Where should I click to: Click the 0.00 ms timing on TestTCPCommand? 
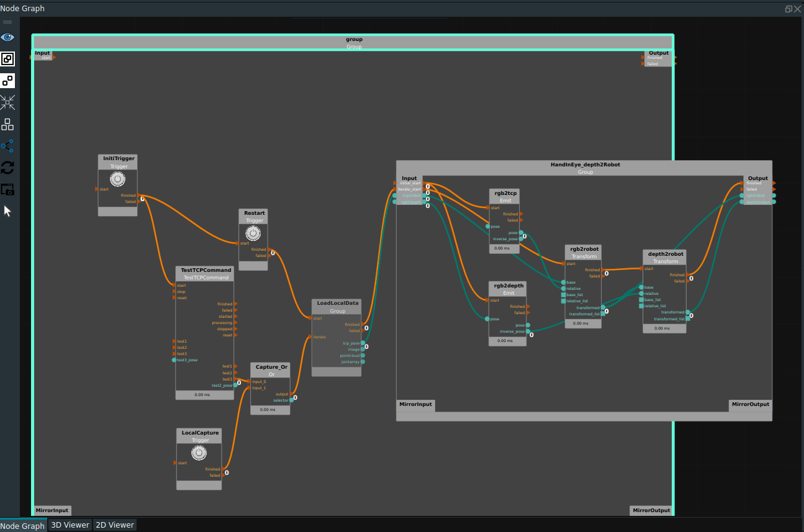[202, 395]
